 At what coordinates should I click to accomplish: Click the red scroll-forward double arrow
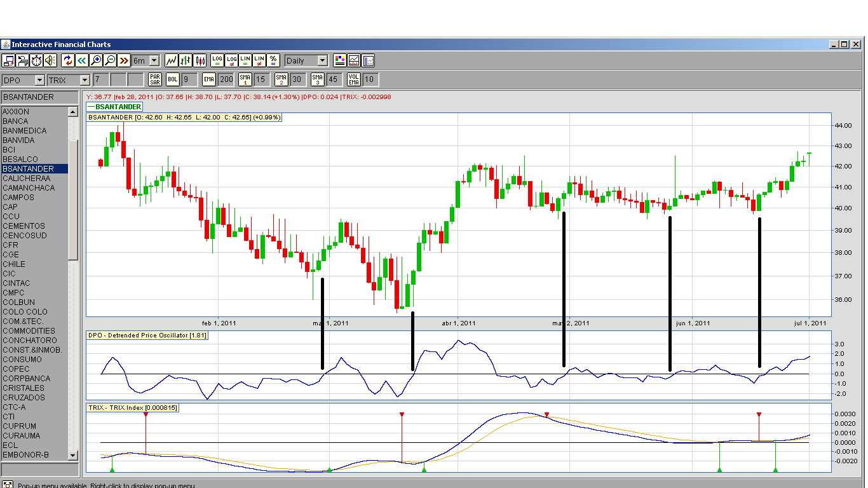(124, 60)
